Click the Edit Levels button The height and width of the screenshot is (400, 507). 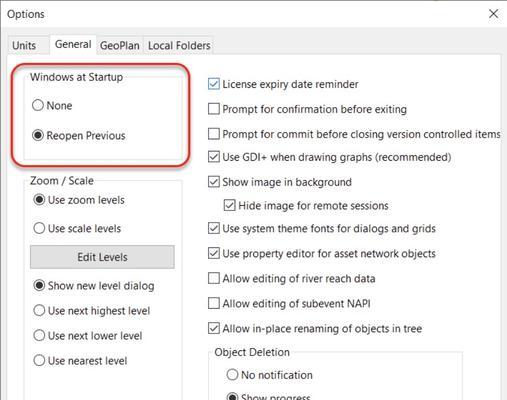102,257
